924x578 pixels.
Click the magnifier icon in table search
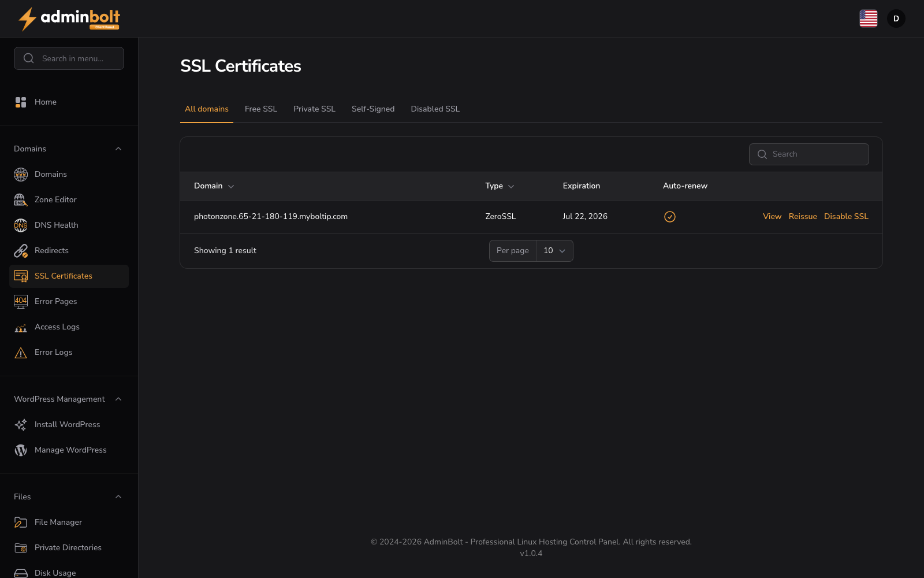click(x=762, y=154)
